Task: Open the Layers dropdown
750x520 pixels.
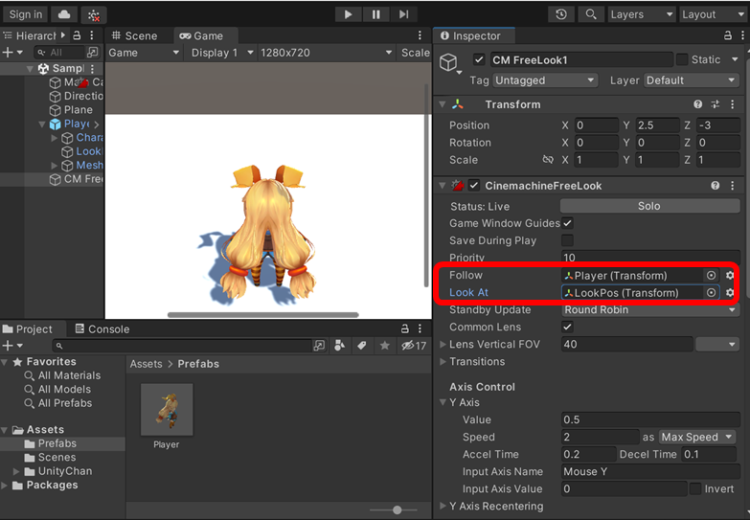Action: (640, 14)
